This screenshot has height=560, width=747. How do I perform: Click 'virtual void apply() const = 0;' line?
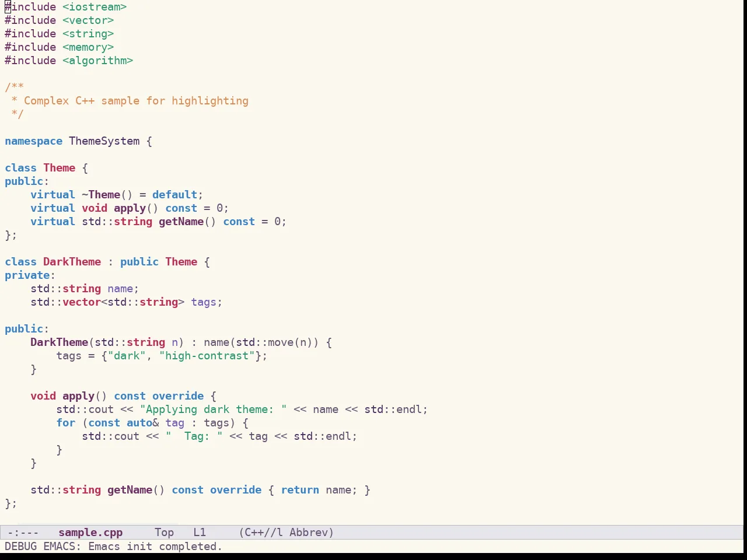130,208
